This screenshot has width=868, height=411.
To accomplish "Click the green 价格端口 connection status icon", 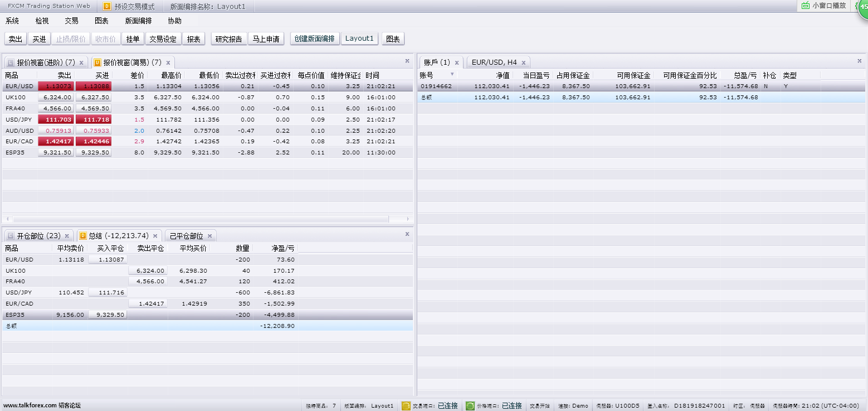I will [x=470, y=405].
